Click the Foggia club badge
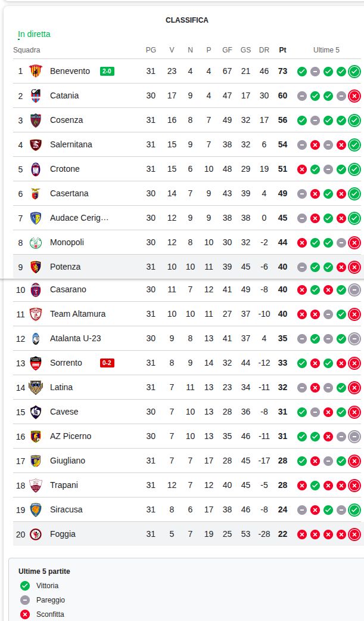This screenshot has width=364, height=621. point(36,534)
